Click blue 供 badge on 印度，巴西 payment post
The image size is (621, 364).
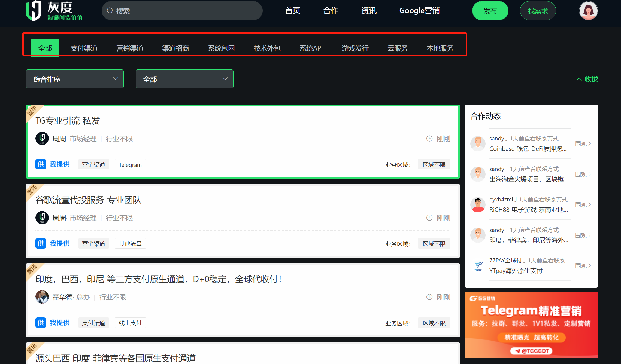tap(41, 323)
